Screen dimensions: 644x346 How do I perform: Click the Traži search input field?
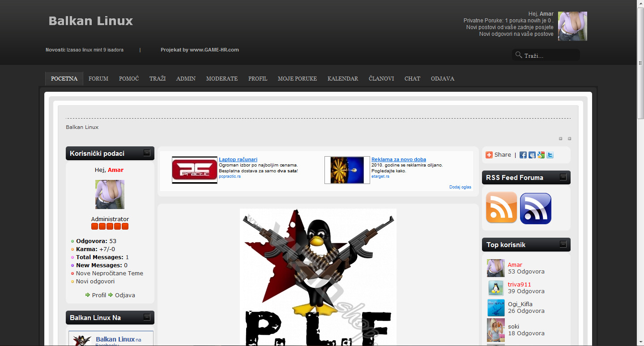[x=550, y=56]
